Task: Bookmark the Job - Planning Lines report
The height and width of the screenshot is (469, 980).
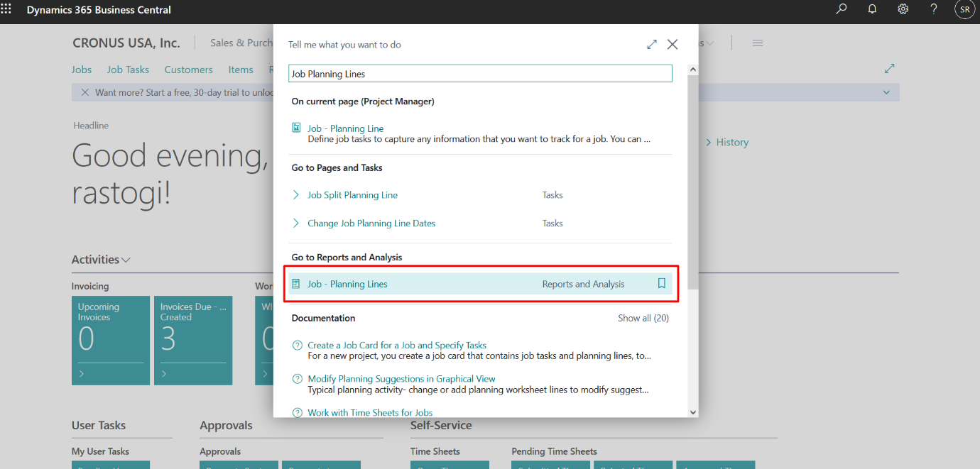Action: [661, 284]
